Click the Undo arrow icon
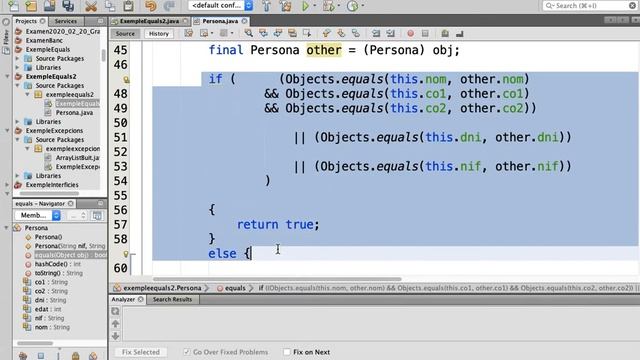 click(x=151, y=6)
